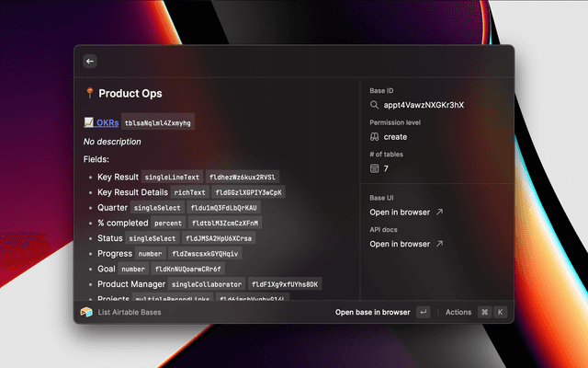This screenshot has width=588, height=368.
Task: Click Open base in browser action
Action: 372,312
